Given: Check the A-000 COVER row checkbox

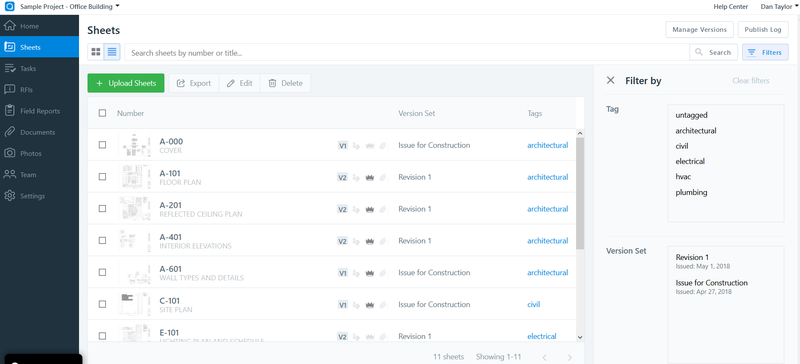Looking at the screenshot, I should [103, 145].
